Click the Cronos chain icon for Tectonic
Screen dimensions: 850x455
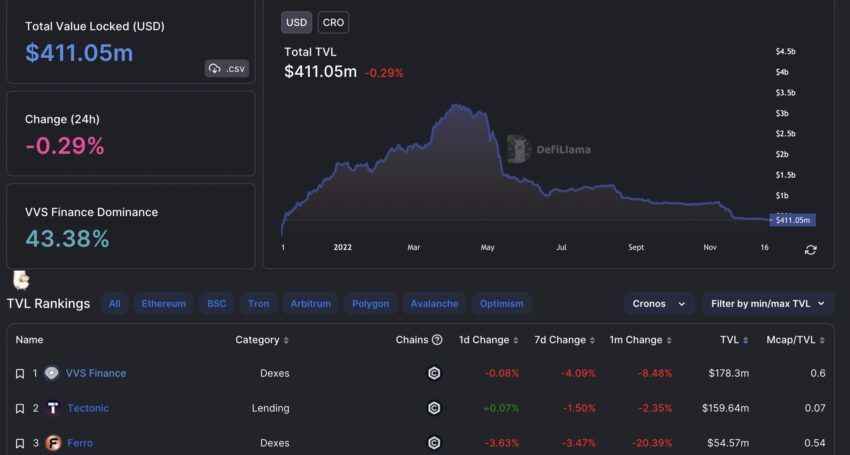(434, 408)
